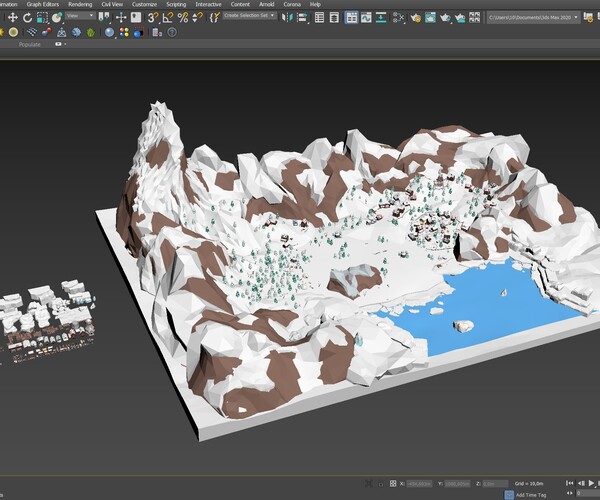Toggle Layer Explorer icon
The height and width of the screenshot is (500, 600).
coord(334,18)
